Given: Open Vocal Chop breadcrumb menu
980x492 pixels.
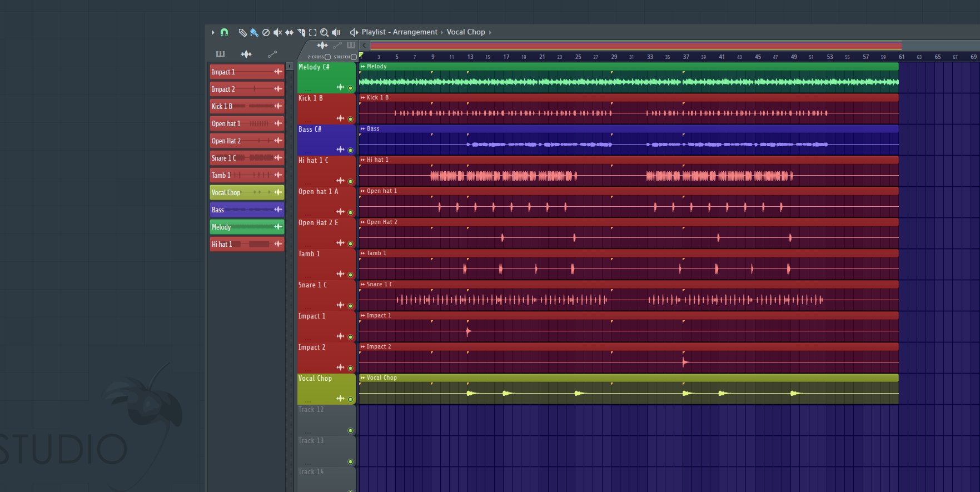Looking at the screenshot, I should (x=466, y=32).
